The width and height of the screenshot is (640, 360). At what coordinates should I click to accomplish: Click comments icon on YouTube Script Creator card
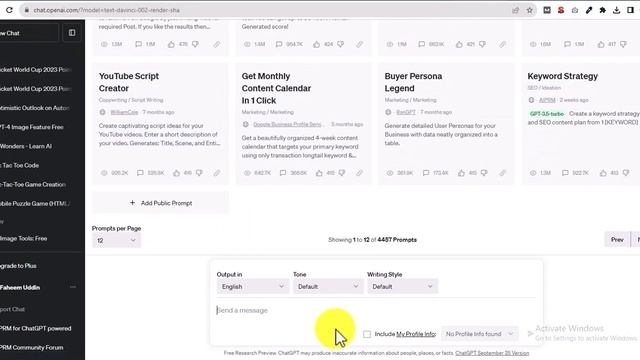(140, 173)
